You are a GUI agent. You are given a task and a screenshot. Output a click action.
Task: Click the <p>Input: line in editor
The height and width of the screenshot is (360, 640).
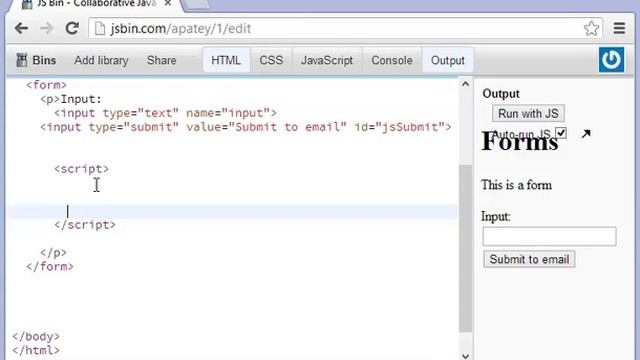coord(71,99)
